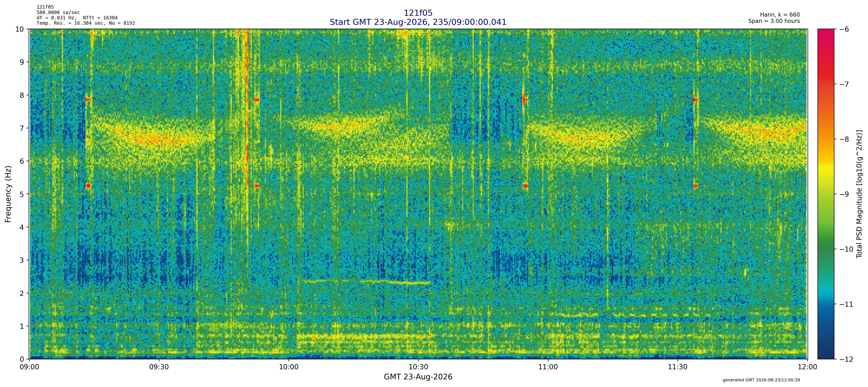Click the frequency axis tick label "2"
Viewport: 868px width, 387px height.
22,293
